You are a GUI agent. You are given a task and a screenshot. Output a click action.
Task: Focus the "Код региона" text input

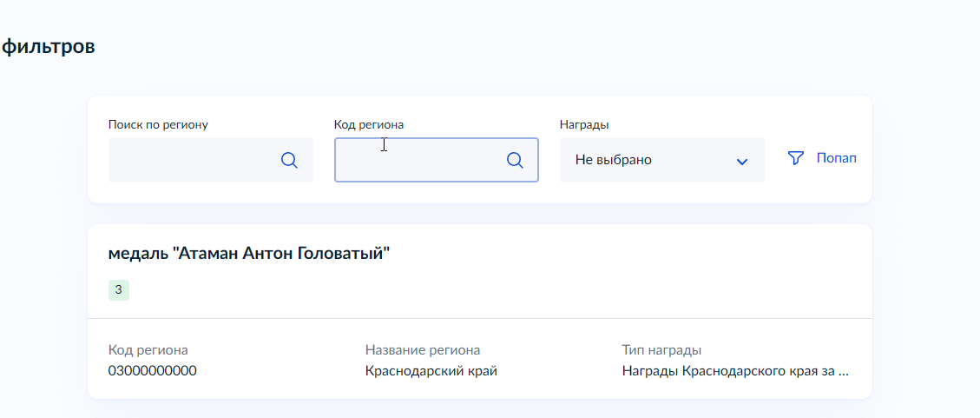click(417, 160)
